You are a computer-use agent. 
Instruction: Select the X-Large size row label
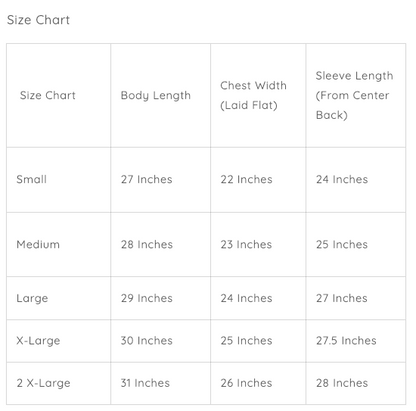click(38, 341)
